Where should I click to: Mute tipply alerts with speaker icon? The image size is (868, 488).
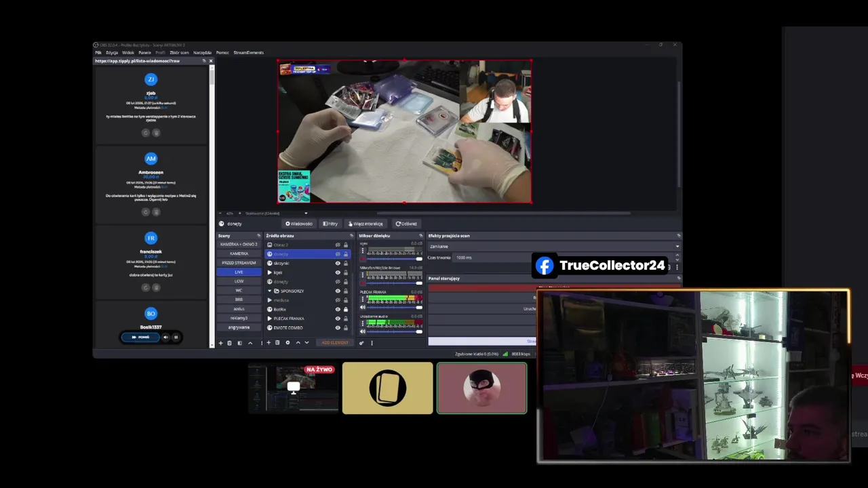[165, 337]
